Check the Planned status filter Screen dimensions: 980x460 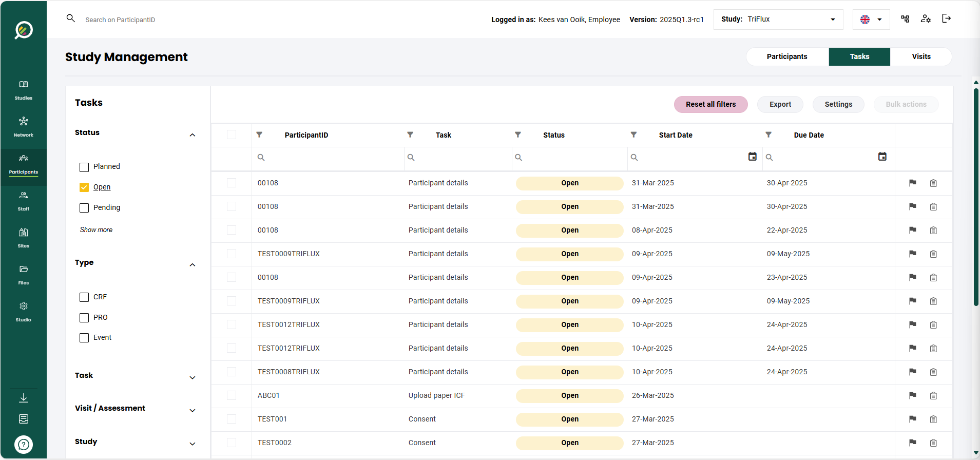pyautogui.click(x=84, y=167)
